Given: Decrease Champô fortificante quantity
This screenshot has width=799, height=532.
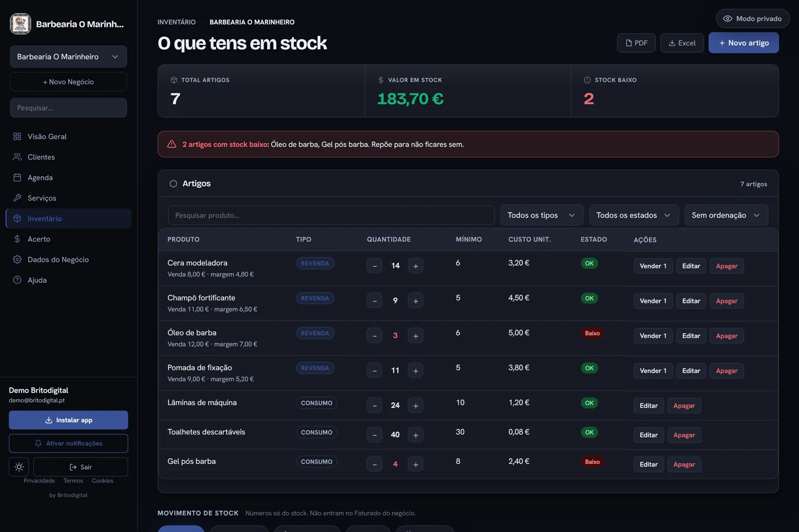Looking at the screenshot, I should (x=375, y=301).
